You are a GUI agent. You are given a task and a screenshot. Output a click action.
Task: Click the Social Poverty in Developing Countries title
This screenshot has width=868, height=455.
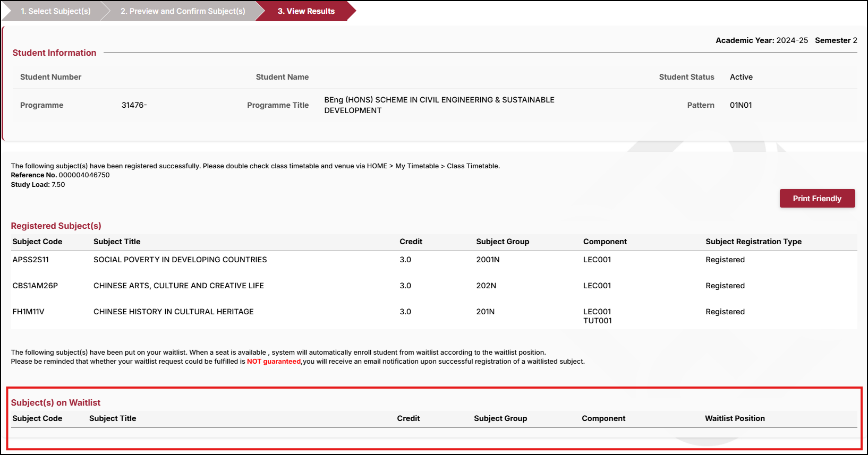180,260
